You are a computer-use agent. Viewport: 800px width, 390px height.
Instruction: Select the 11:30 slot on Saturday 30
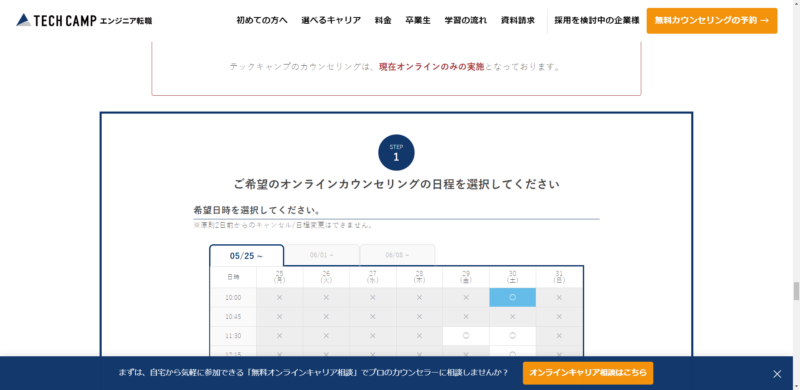(512, 336)
